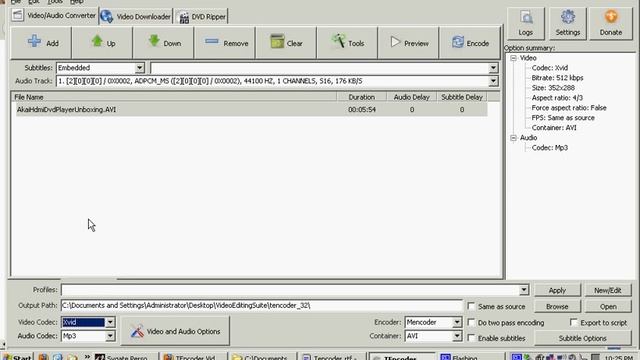Click the 00:05:54 duration cell
This screenshot has height=360, width=640.
tap(362, 109)
